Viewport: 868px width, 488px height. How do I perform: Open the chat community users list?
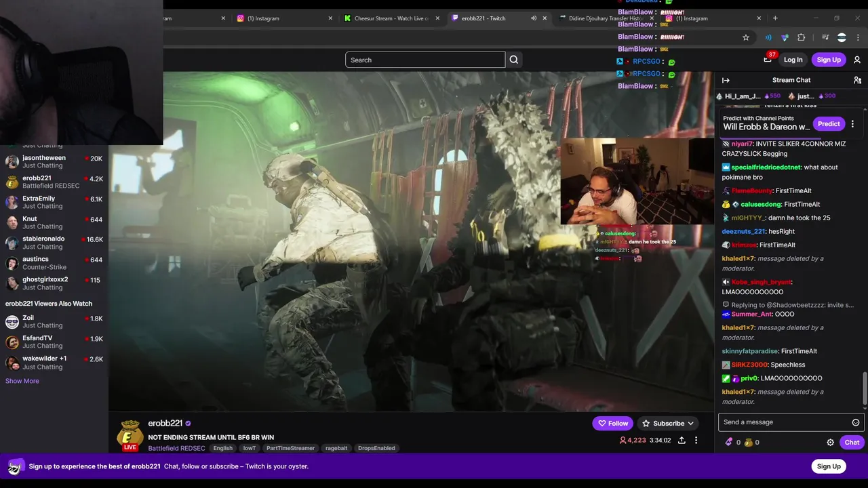857,80
